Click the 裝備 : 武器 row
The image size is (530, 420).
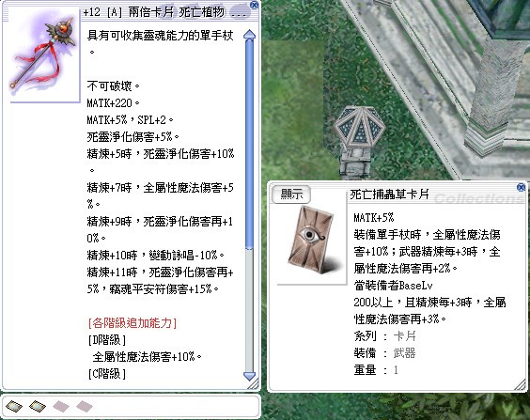384,353
